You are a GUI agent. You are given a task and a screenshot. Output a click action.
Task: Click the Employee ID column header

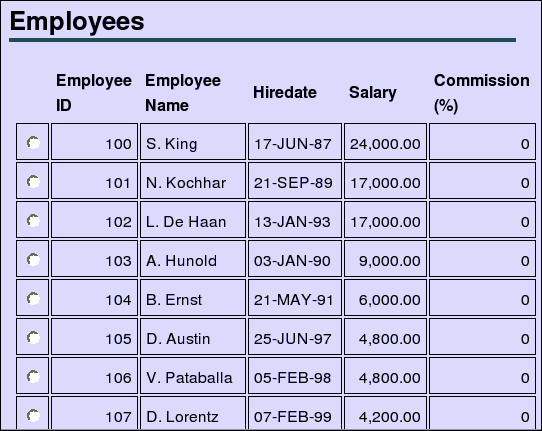(x=94, y=93)
